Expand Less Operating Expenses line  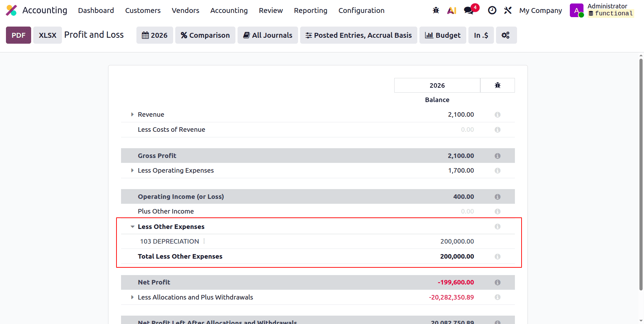(132, 170)
